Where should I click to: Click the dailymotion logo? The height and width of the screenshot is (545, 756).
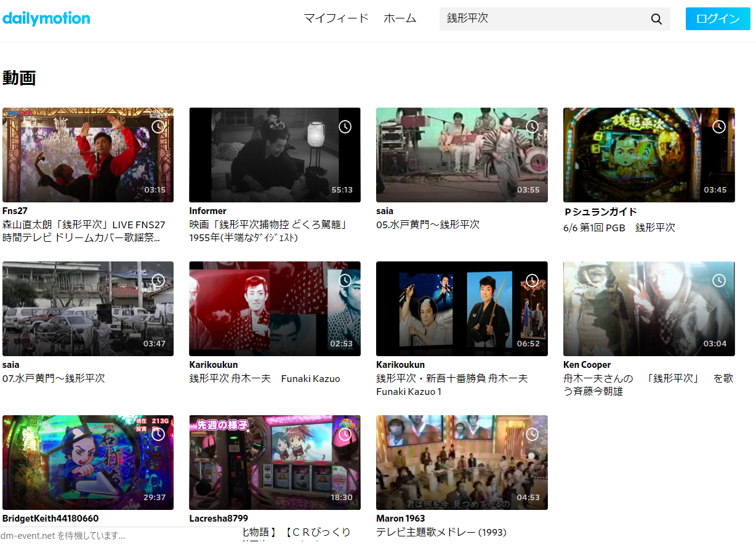coord(46,18)
